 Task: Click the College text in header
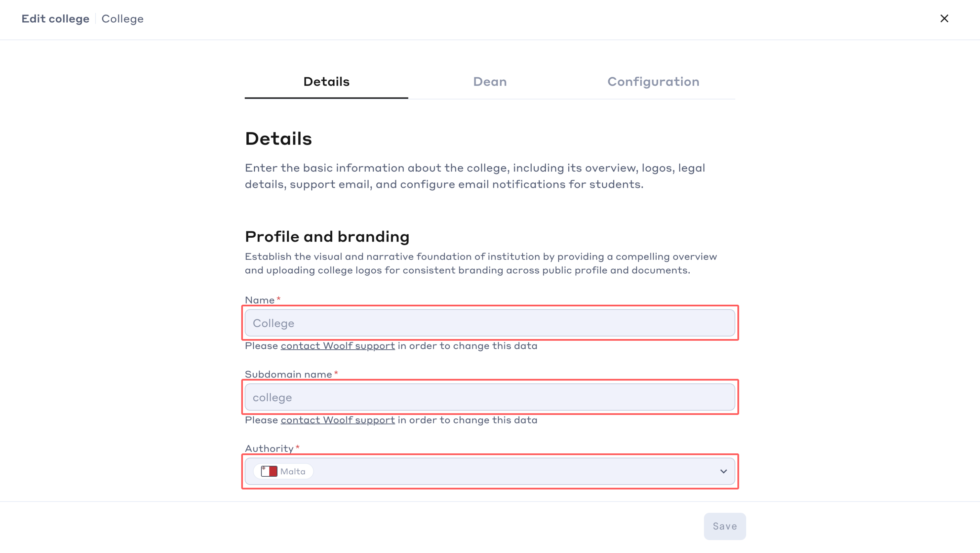tap(122, 19)
